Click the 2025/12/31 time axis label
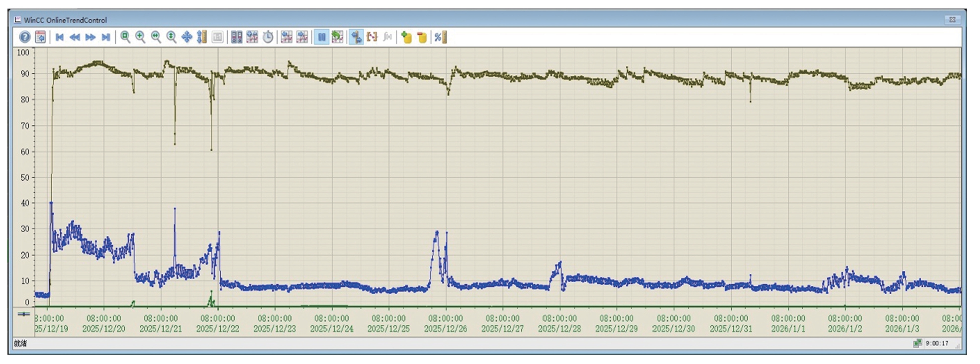This screenshot has width=980, height=364. click(731, 329)
